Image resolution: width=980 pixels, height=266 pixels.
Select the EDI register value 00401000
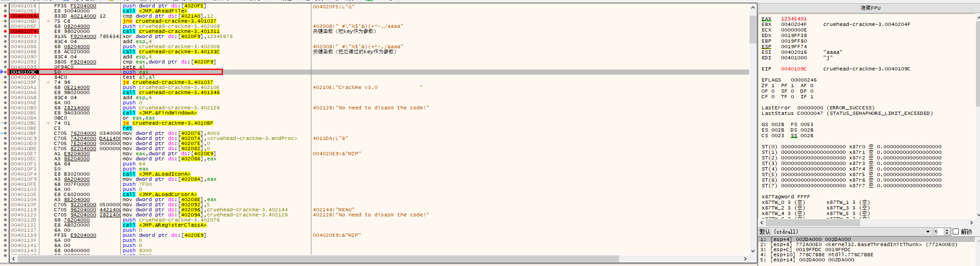click(x=794, y=58)
